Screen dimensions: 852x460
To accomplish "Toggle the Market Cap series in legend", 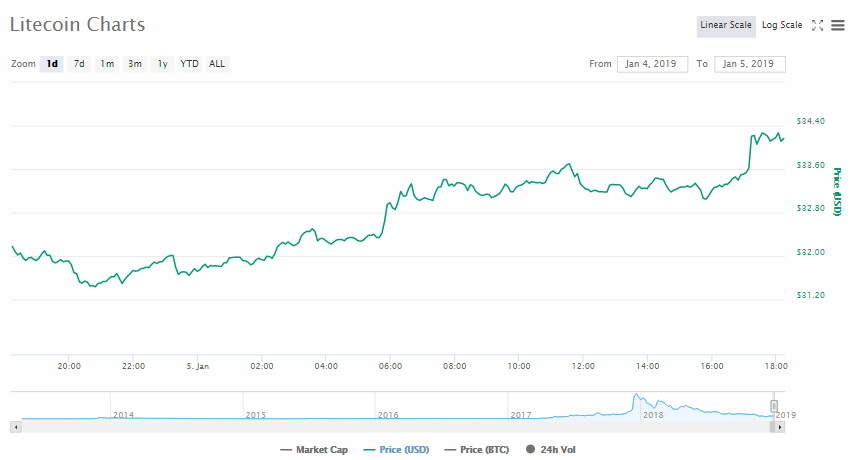I will pos(314,450).
